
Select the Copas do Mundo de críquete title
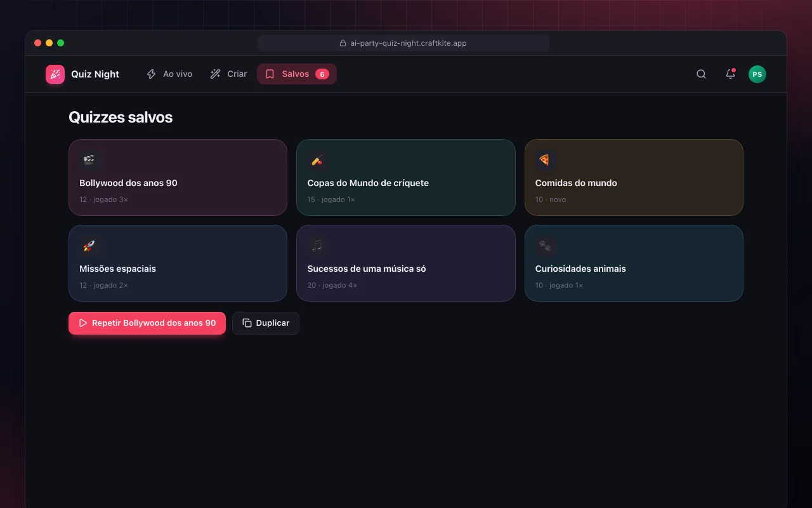(x=368, y=183)
